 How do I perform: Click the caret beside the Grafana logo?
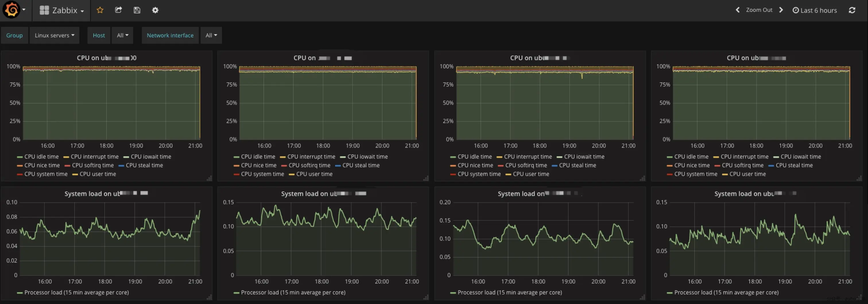(24, 9)
